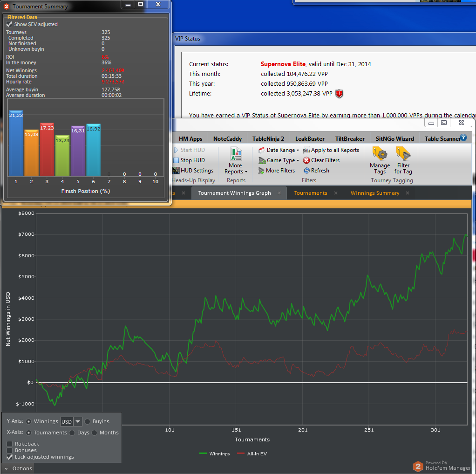Expand the More Reports dropdown arrow
The height and width of the screenshot is (474, 476).
[x=246, y=172]
